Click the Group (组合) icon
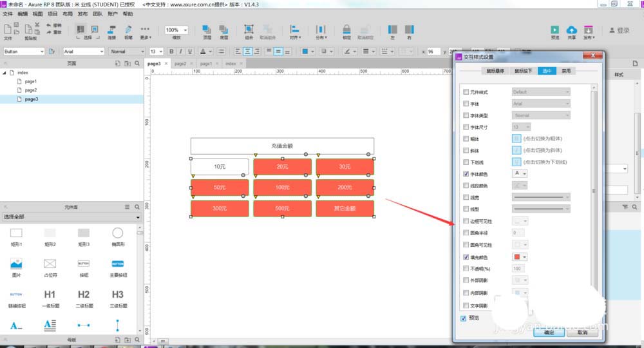Screen dimensions: 644x348 249,30
